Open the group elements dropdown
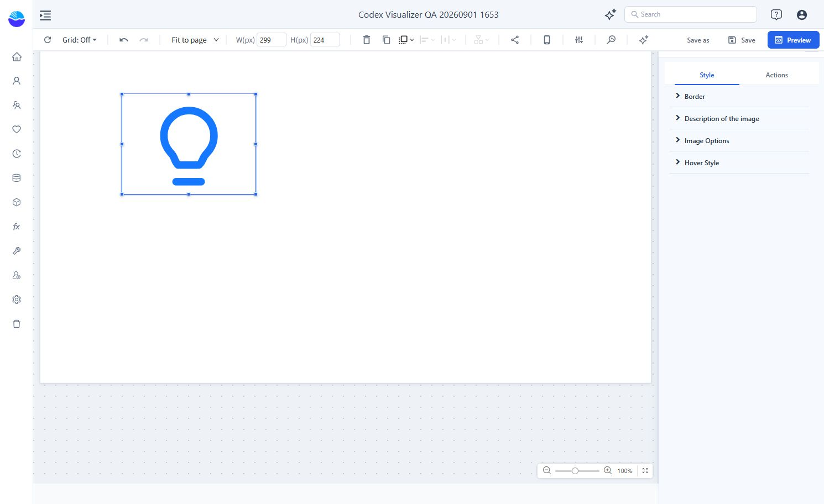This screenshot has height=504, width=824. [x=481, y=40]
